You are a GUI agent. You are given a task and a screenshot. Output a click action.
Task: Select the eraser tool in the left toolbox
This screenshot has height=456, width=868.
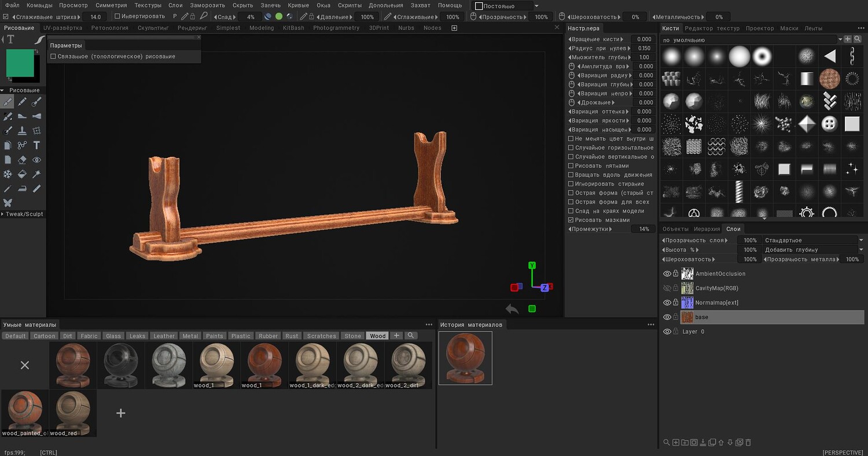click(x=22, y=160)
